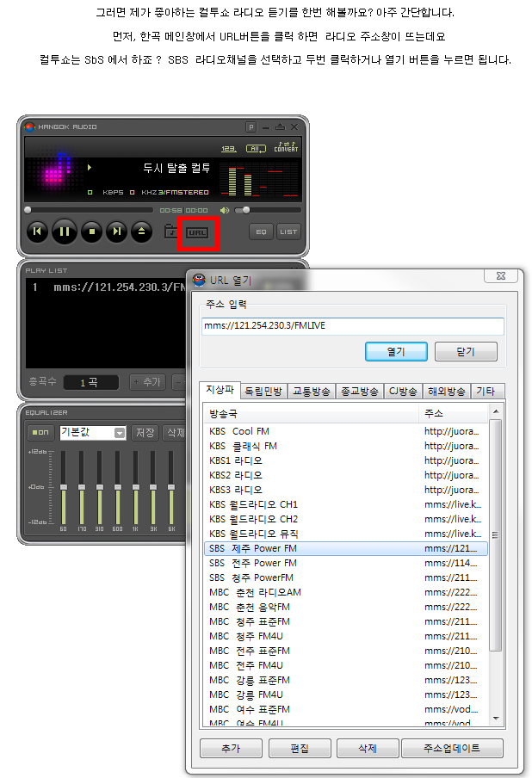This screenshot has height=778, width=532.
Task: Select MBC 청주 표준FM station
Action: (346, 621)
